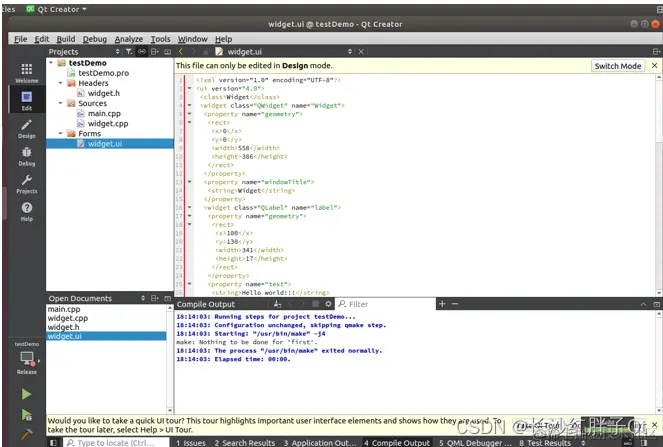Maximize the Compile Output pane
The image size is (663, 447).
656,304
